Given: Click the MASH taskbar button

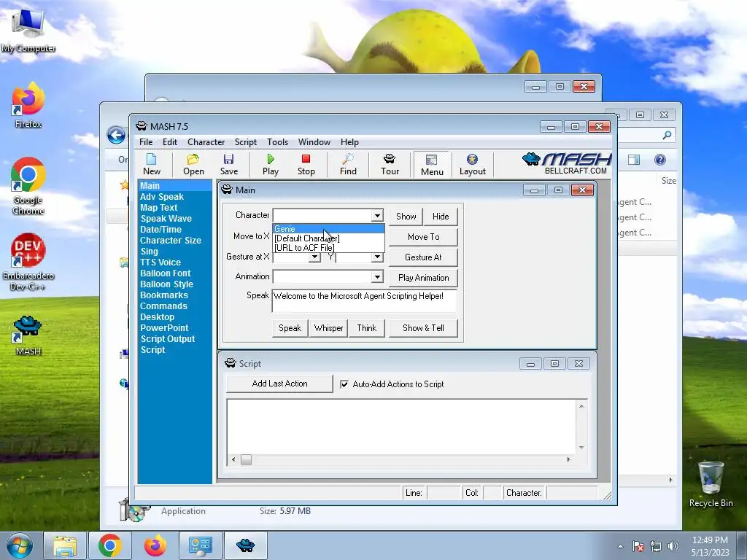Looking at the screenshot, I should [245, 545].
